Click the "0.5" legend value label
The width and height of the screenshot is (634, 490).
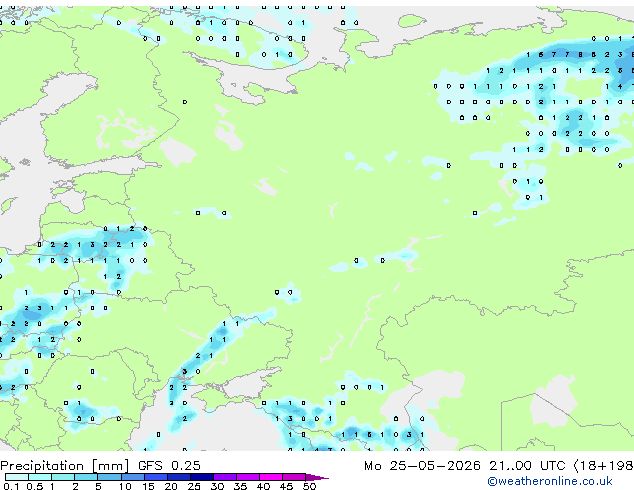(x=35, y=486)
